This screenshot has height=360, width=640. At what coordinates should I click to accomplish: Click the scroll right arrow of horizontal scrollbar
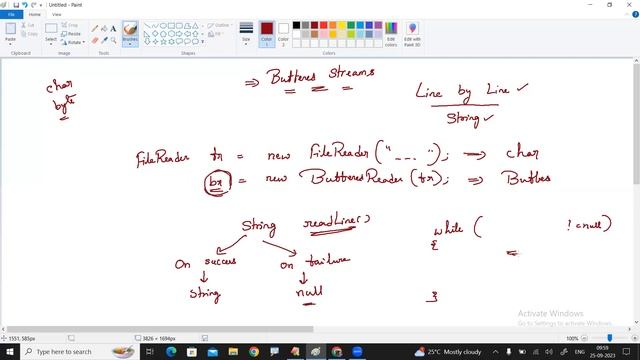(x=629, y=329)
